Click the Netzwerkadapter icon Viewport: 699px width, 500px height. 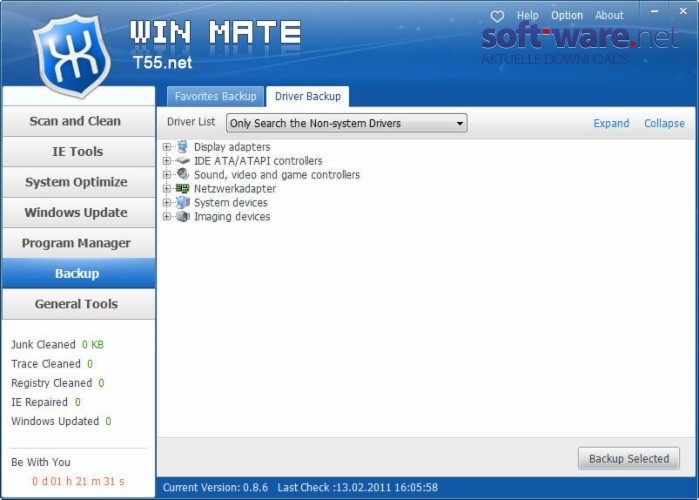(182, 189)
